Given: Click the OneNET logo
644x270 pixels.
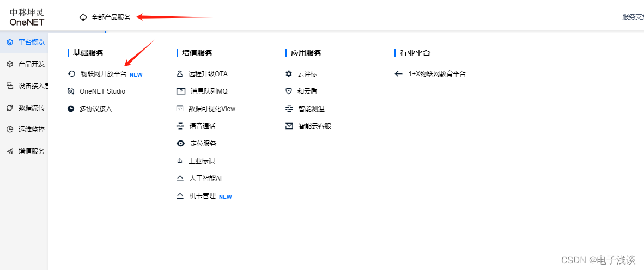Looking at the screenshot, I should click(27, 17).
